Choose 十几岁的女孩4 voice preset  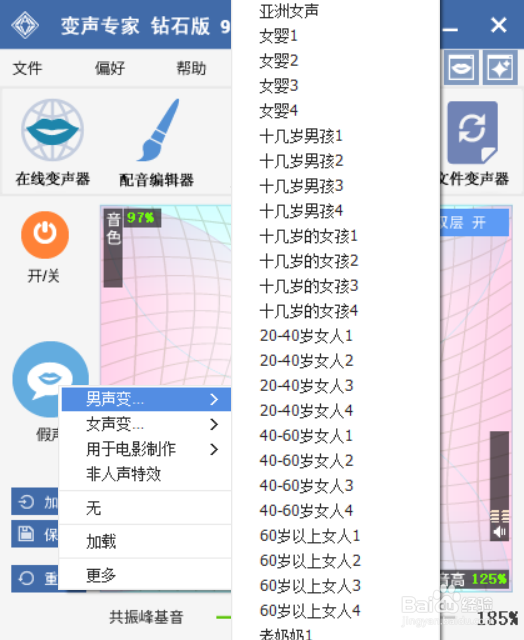coord(309,311)
